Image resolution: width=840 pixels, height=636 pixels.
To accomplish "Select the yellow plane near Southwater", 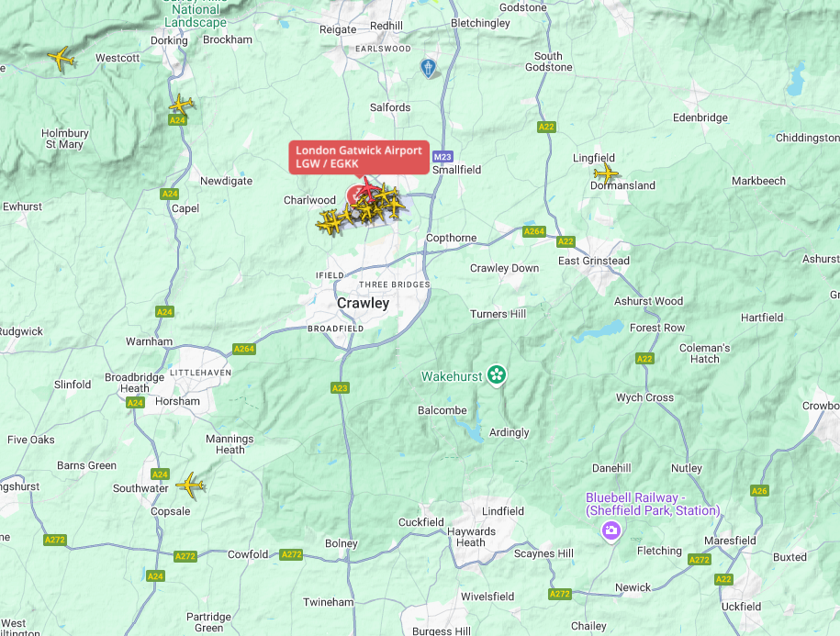I will click(190, 485).
